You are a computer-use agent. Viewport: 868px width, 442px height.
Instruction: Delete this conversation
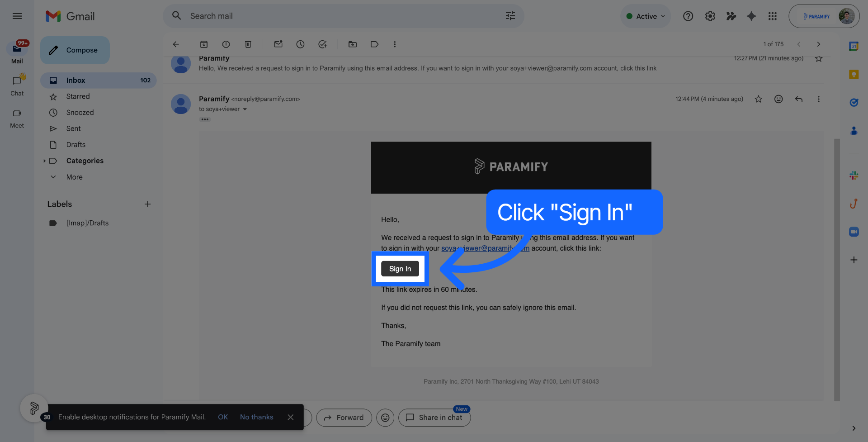pyautogui.click(x=248, y=44)
